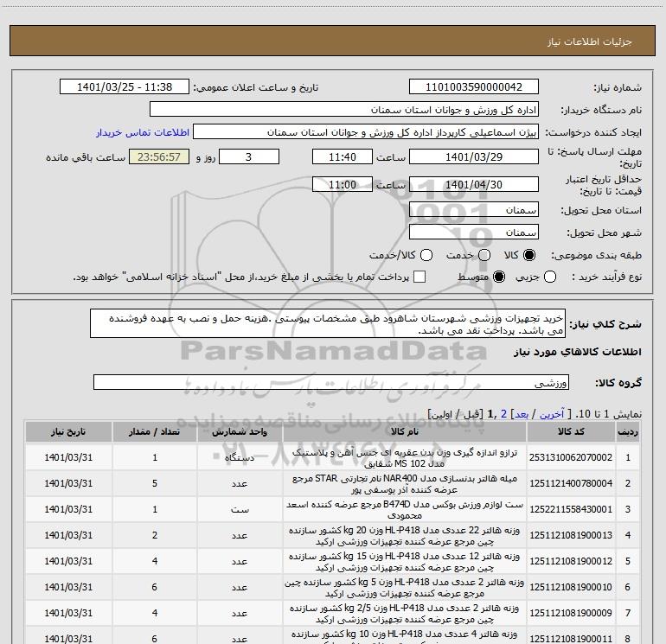Click unit دستگاه in row 1
The image size is (666, 644).
(x=240, y=457)
